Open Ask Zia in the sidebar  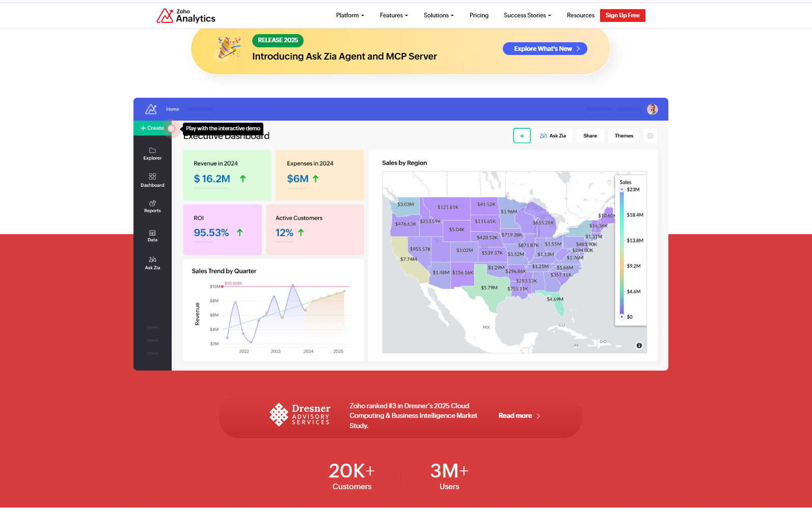152,263
